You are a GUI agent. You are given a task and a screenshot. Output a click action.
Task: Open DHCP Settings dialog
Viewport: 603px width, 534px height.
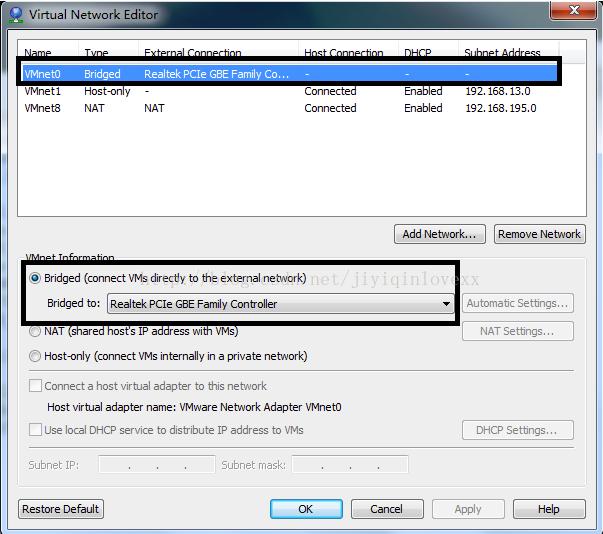tap(518, 430)
